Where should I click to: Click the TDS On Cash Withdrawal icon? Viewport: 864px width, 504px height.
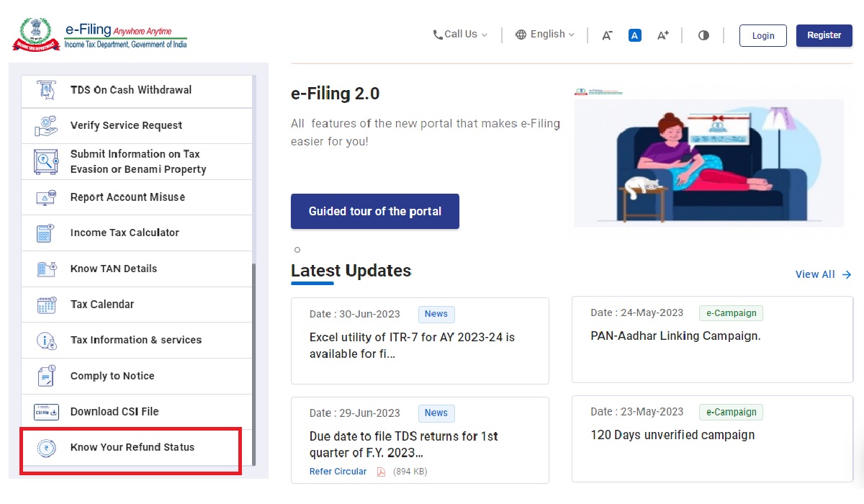pyautogui.click(x=46, y=91)
